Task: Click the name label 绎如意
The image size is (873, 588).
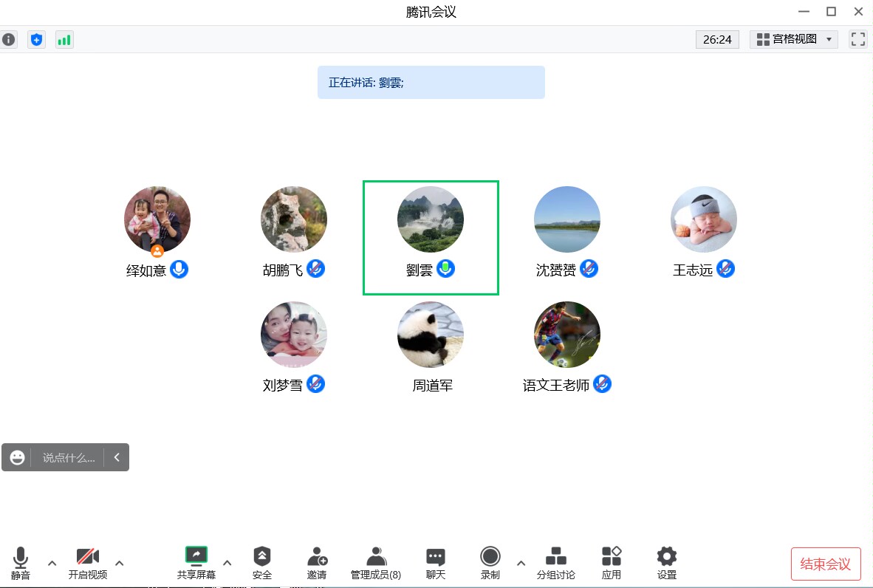Action: pyautogui.click(x=146, y=270)
